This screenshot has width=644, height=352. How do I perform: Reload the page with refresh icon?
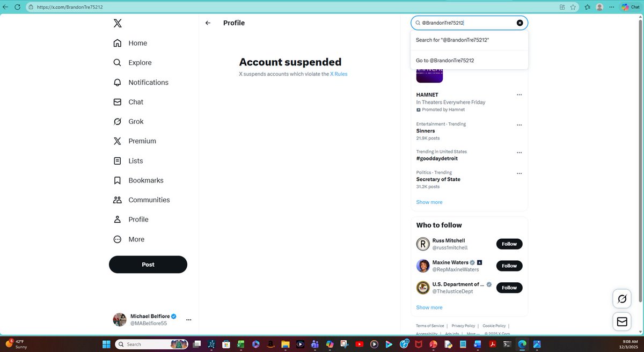click(18, 7)
